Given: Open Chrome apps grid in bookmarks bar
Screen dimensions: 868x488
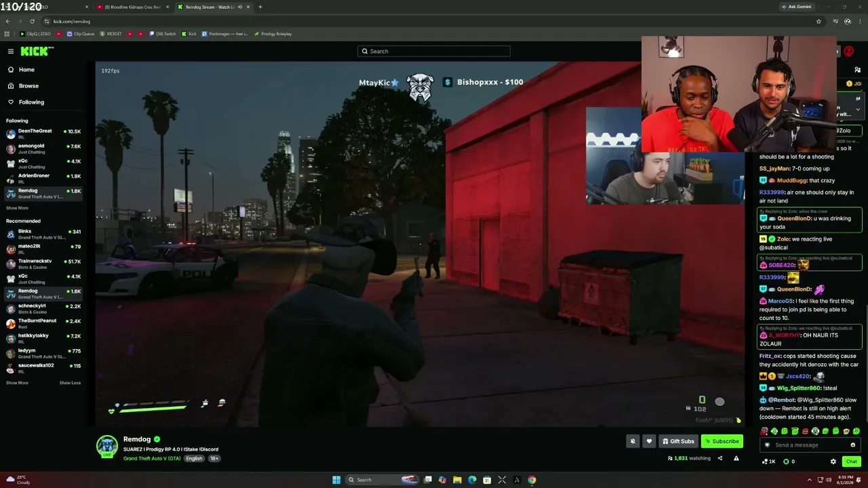Looking at the screenshot, I should click(x=7, y=34).
